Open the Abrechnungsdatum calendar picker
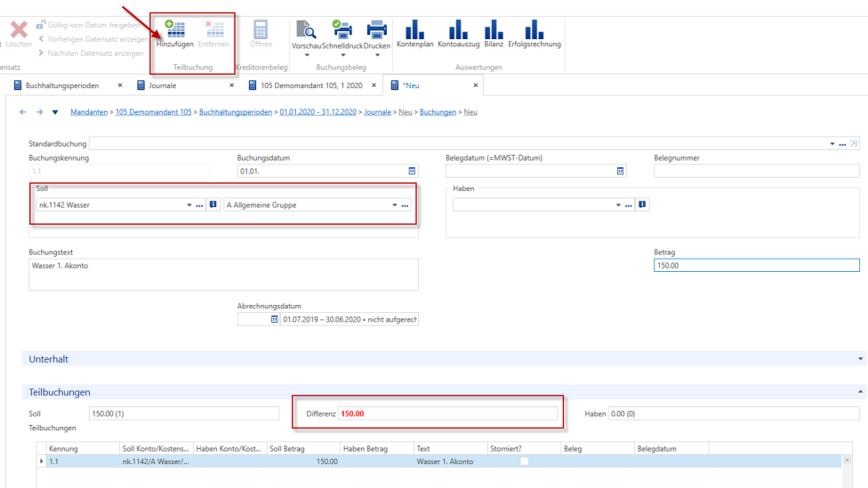The image size is (868, 488). [274, 319]
